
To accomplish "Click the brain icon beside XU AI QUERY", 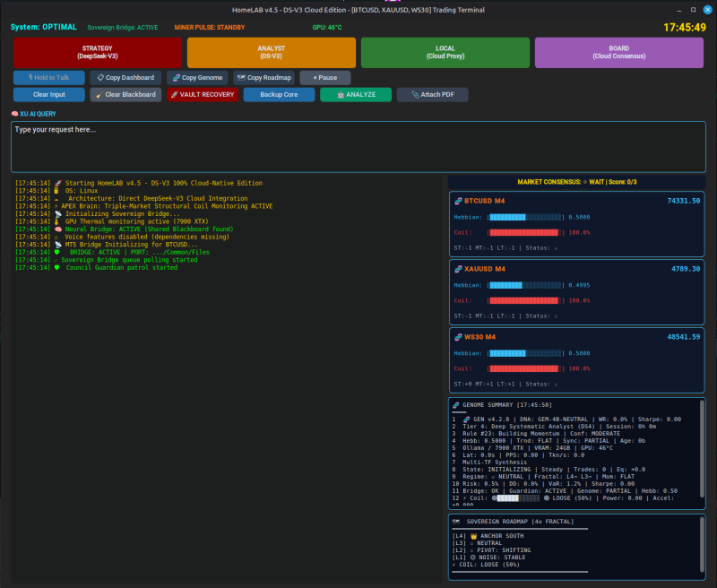I will pos(14,114).
